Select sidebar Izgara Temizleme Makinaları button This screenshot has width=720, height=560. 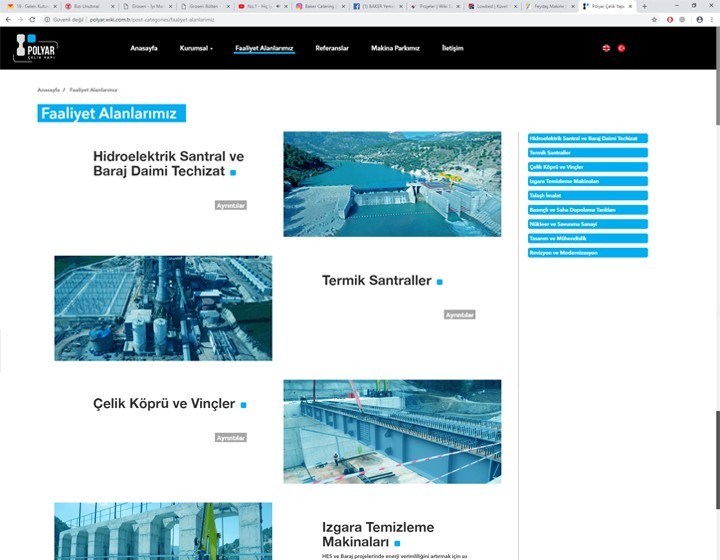click(588, 181)
